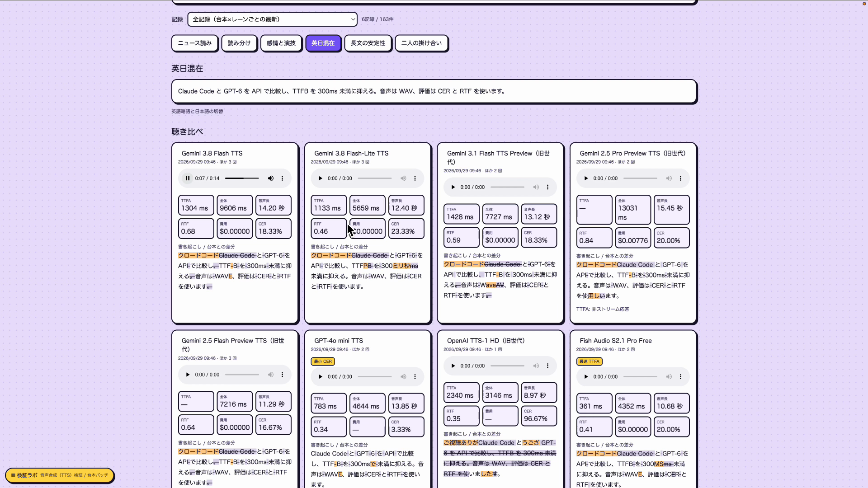
Task: Open the 二人の掛け合い scenario
Action: point(421,43)
